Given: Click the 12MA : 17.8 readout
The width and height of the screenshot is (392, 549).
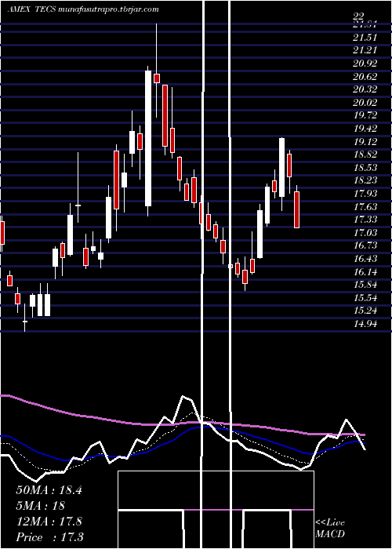Looking at the screenshot, I should pos(49,522).
